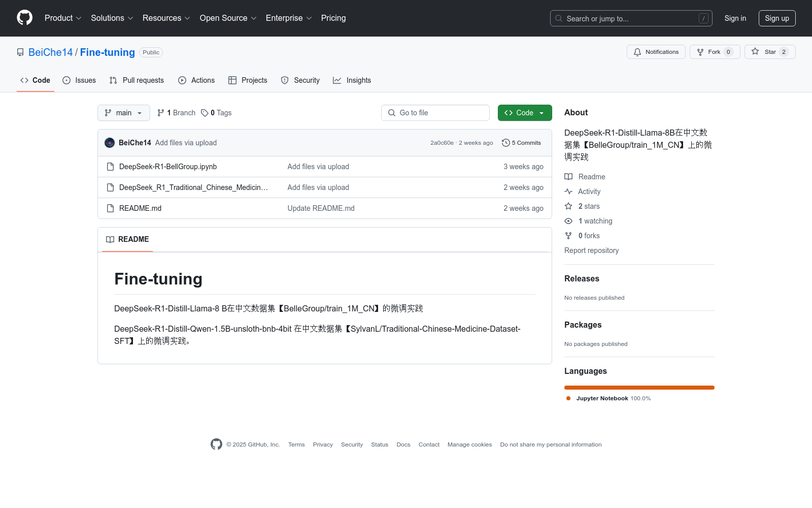View the 1 Branch list
Viewport: 812px width, 508px height.
[177, 113]
